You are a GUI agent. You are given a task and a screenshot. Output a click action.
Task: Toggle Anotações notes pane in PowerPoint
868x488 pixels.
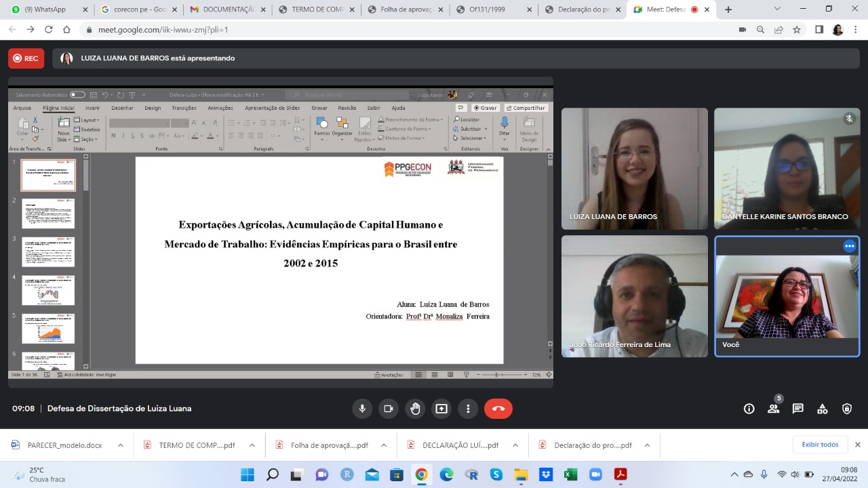[389, 375]
